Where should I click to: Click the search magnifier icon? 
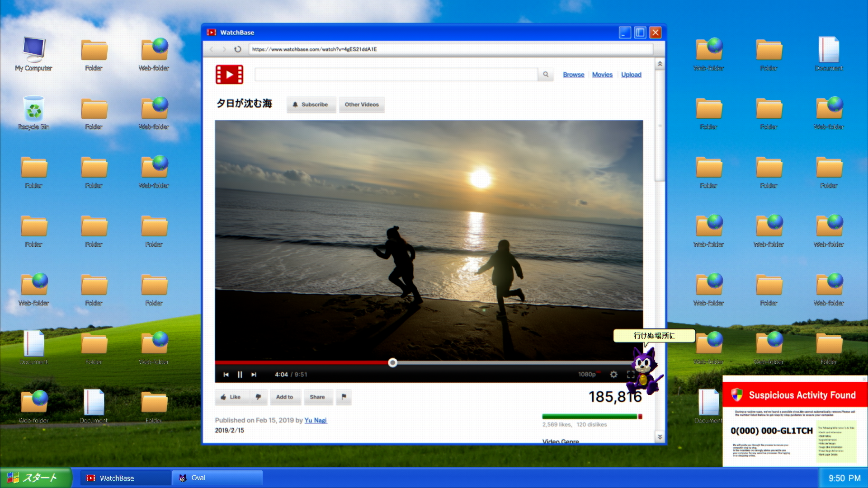[546, 75]
